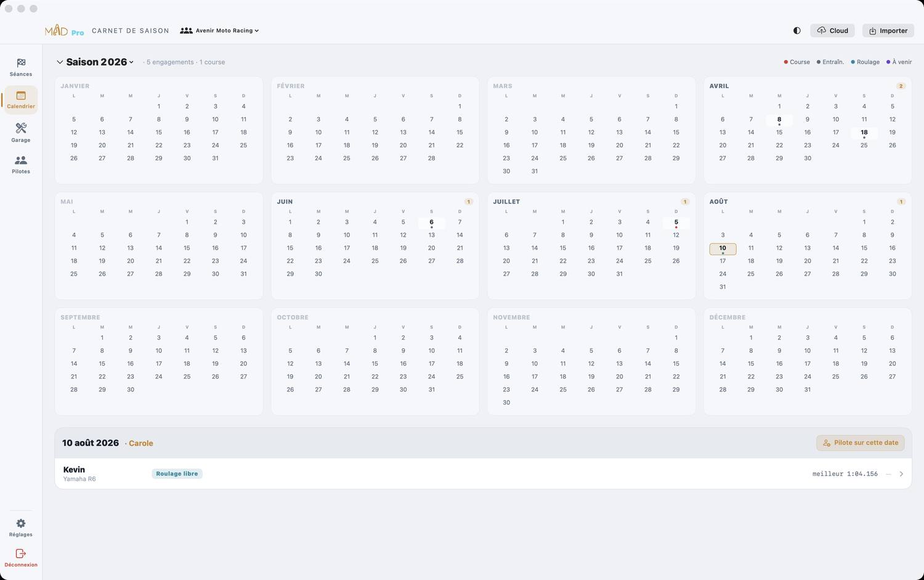The image size is (924, 580).
Task: Open the Séances checkered flag section
Action: coord(21,67)
